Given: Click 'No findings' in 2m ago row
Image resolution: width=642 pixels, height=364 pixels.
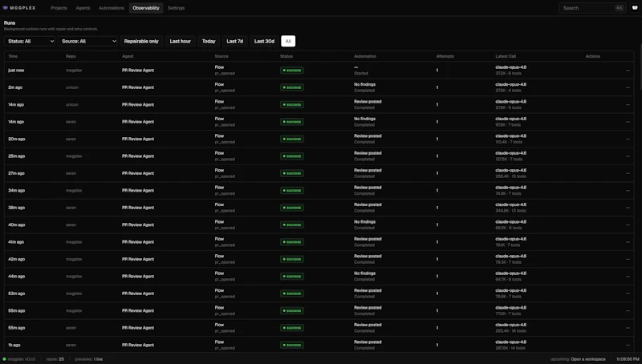Looking at the screenshot, I should [x=365, y=85].
